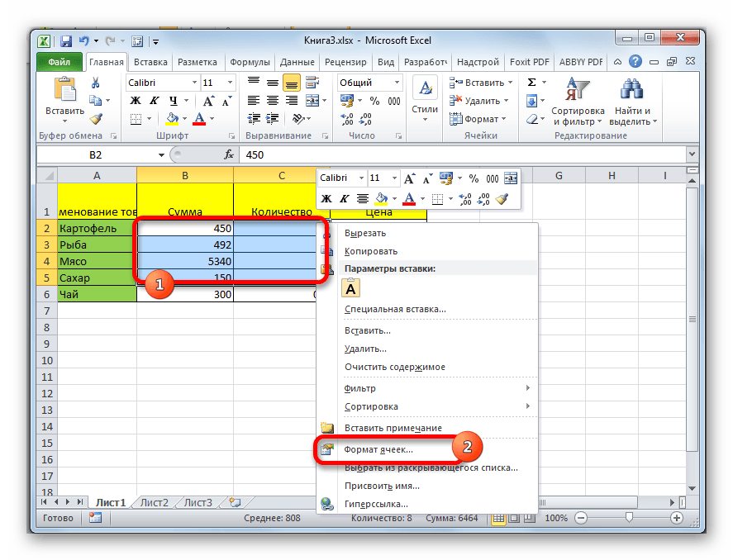The image size is (733, 560).
Task: Toggle italic (К) in the ribbon
Action: (152, 101)
